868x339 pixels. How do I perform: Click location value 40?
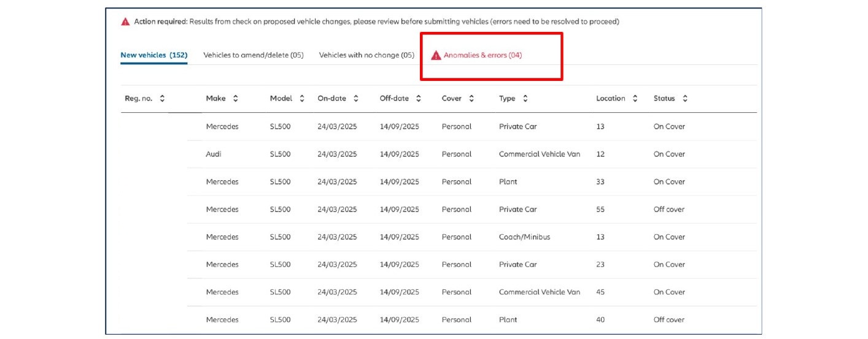tap(600, 320)
